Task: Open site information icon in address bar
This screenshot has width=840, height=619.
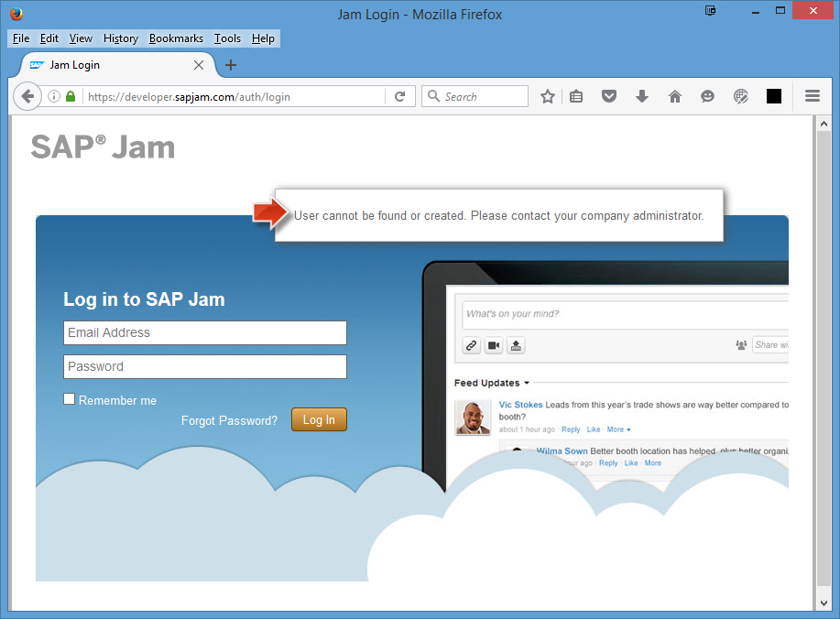Action: coord(54,96)
